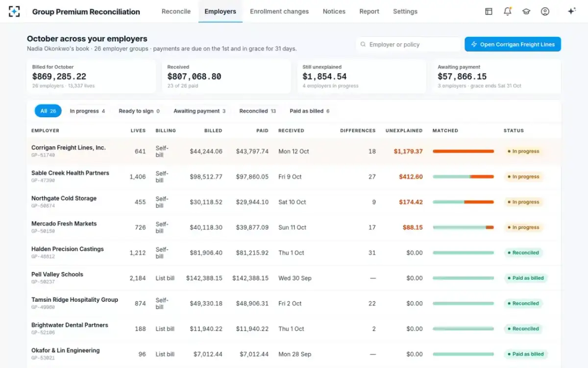Click Pell Valley's Paid as billed badge

point(526,278)
